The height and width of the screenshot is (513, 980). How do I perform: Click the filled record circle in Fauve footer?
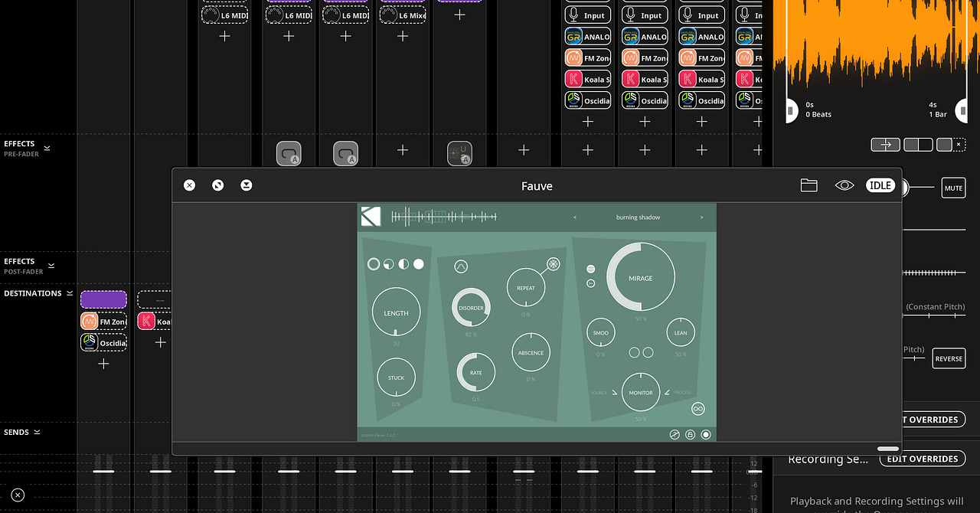point(706,434)
